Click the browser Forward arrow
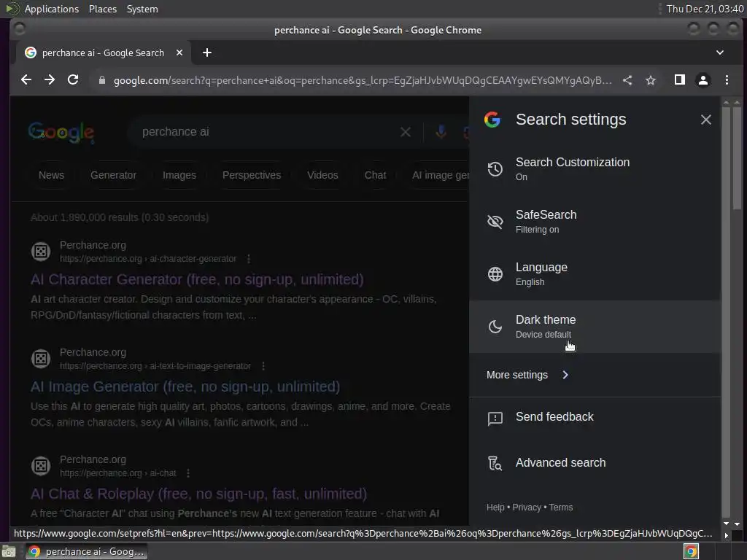This screenshot has height=560, width=747. tap(50, 80)
